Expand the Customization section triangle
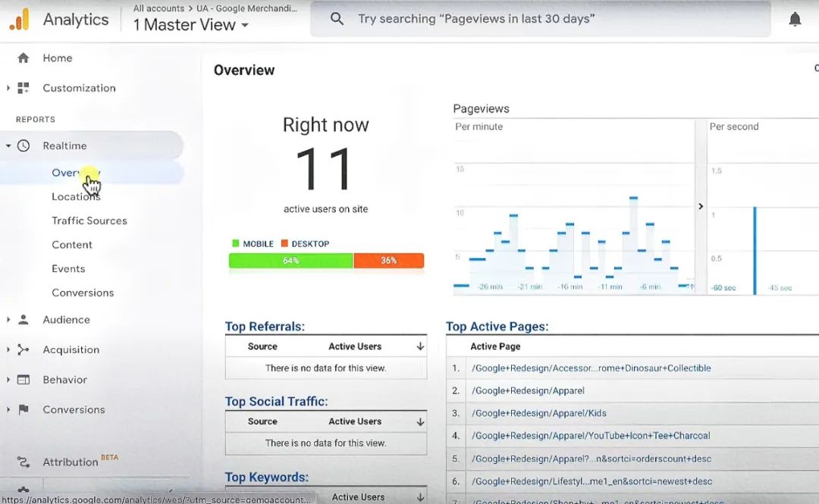This screenshot has height=504, width=819. (x=8, y=88)
